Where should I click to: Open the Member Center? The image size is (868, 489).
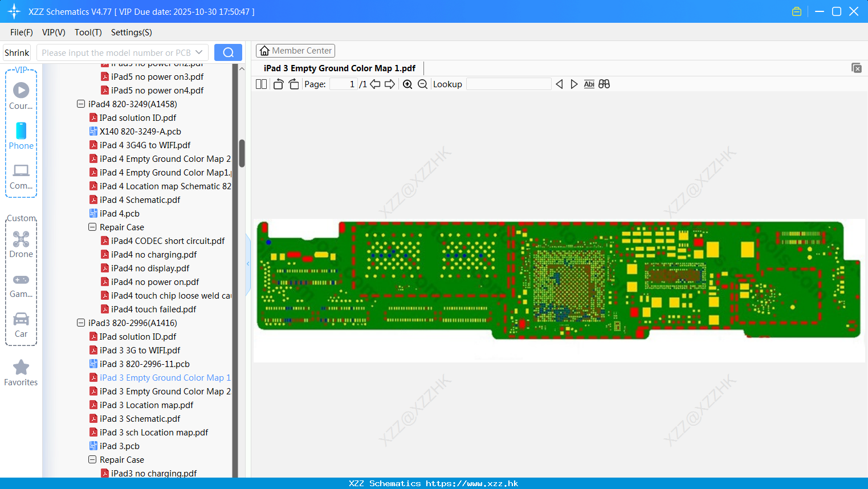click(295, 51)
